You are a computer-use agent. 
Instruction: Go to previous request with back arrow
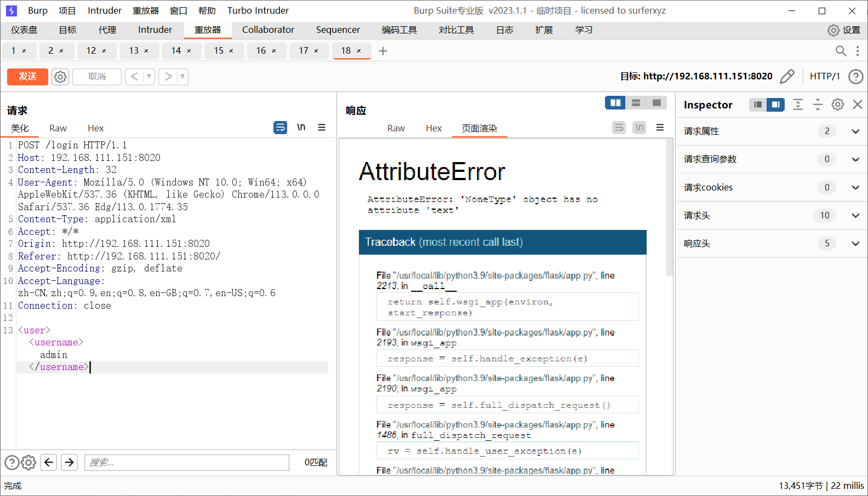click(x=134, y=77)
